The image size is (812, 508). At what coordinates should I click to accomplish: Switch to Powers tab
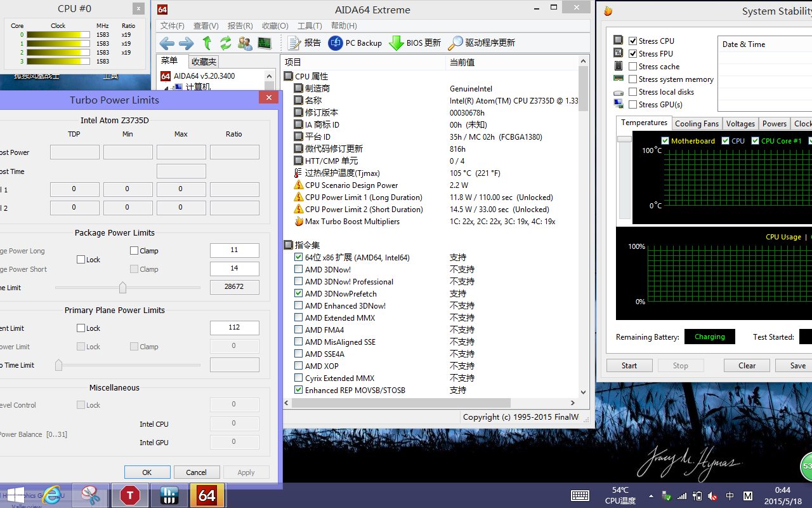pos(775,124)
